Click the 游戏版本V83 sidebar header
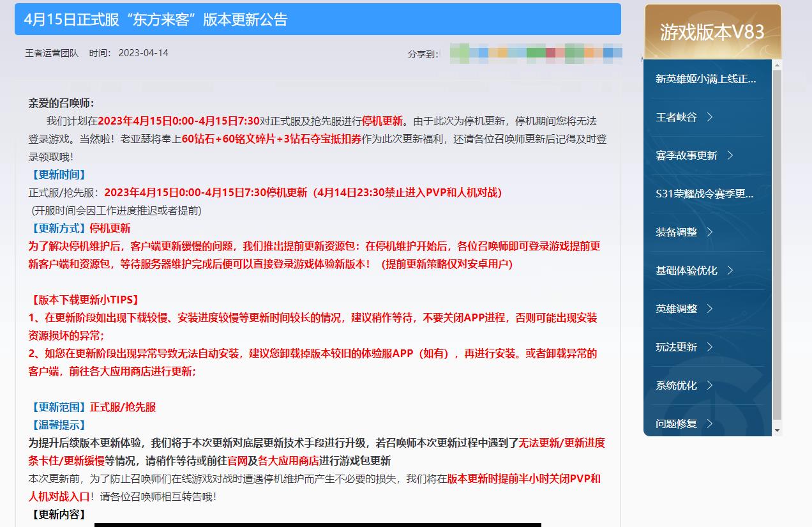The height and width of the screenshot is (527, 812). click(x=712, y=32)
